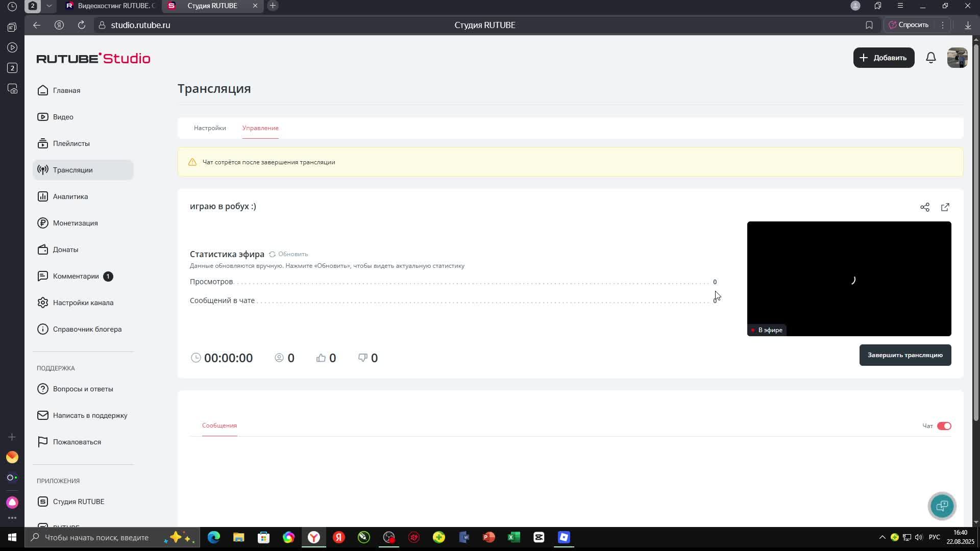The image size is (980, 551).
Task: Open Написать в поддержку link
Action: [x=90, y=415]
